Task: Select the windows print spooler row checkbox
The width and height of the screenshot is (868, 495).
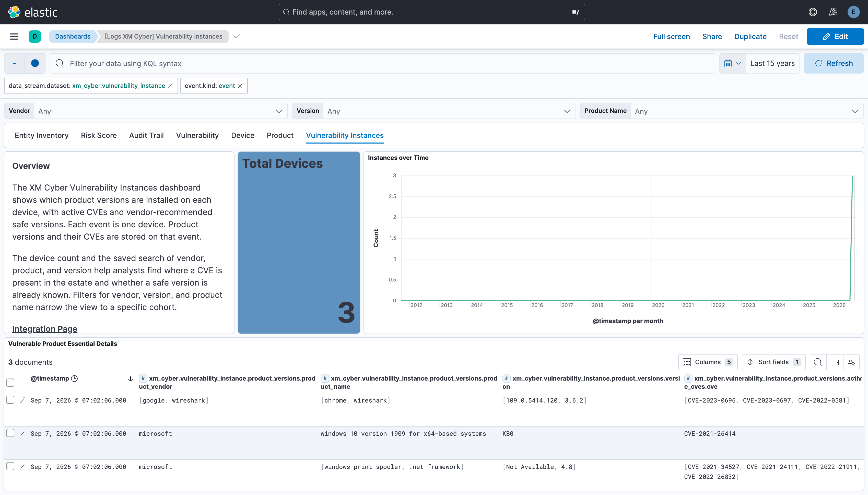Action: pyautogui.click(x=10, y=466)
